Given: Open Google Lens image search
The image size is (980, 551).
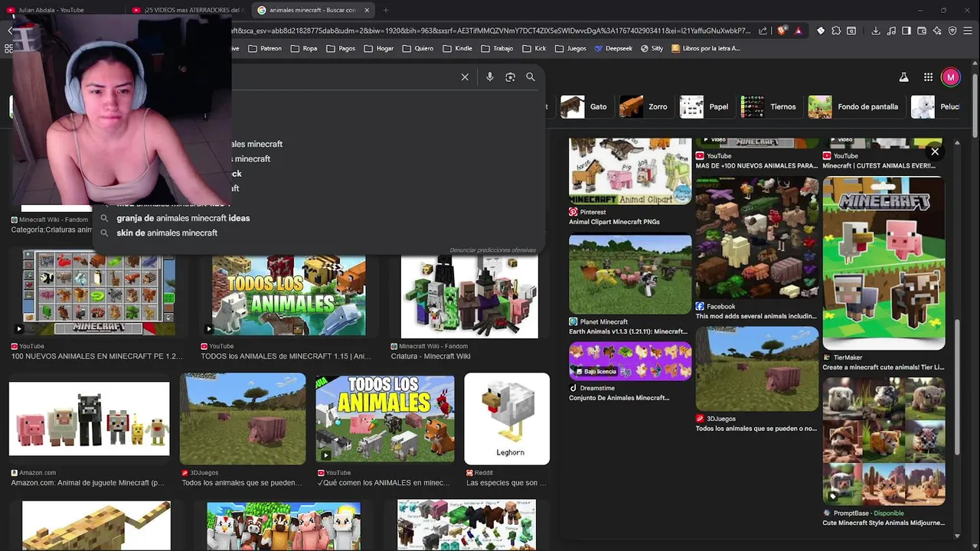Looking at the screenshot, I should point(510,77).
